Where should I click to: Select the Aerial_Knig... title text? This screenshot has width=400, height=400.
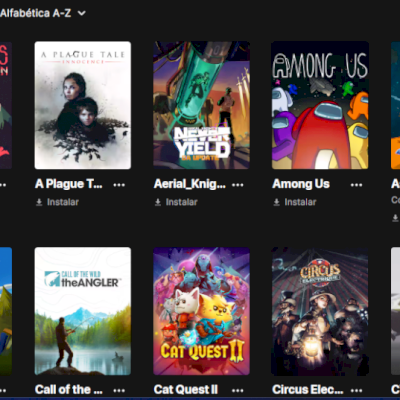tap(190, 184)
